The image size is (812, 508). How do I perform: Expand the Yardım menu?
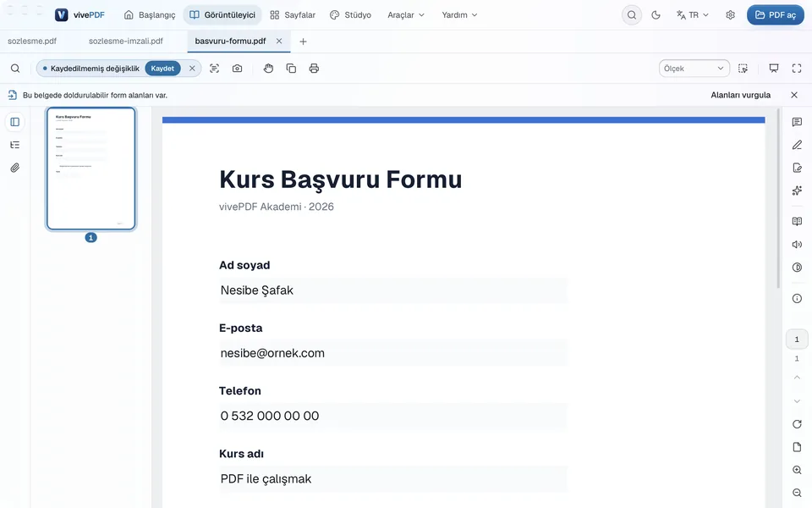click(459, 15)
